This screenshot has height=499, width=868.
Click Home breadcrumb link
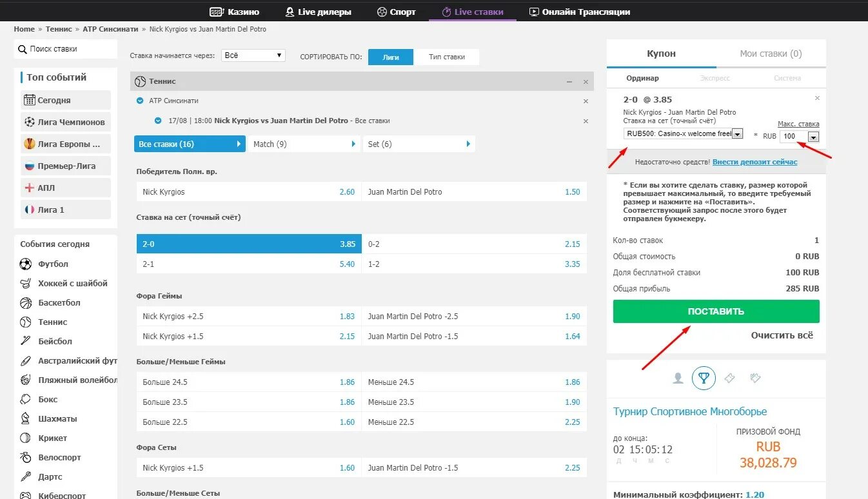point(25,29)
